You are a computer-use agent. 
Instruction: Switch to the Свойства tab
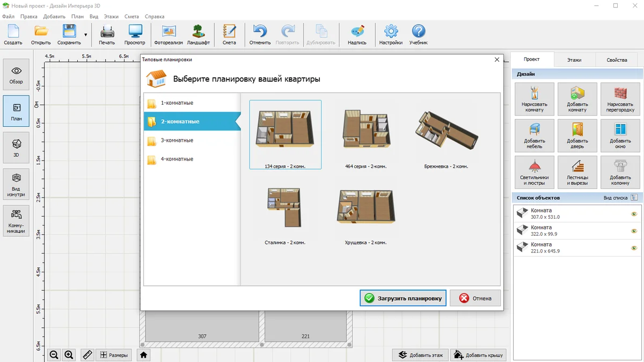(617, 60)
